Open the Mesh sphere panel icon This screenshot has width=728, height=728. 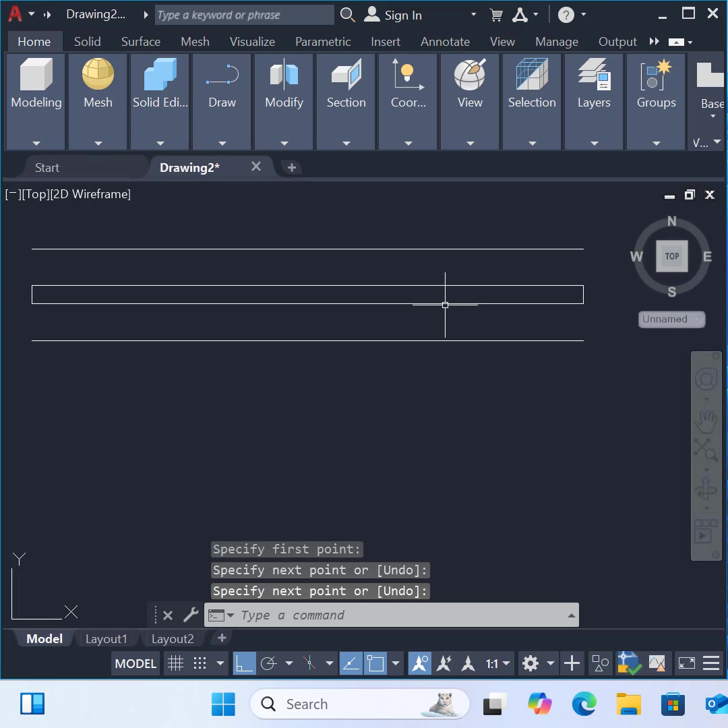[98, 74]
